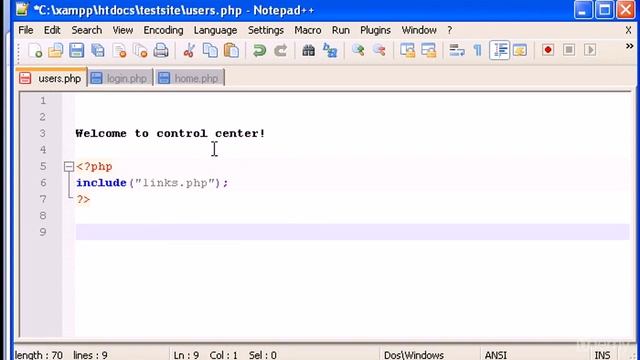
Task: Close current document toolbar icon
Action: (119, 51)
